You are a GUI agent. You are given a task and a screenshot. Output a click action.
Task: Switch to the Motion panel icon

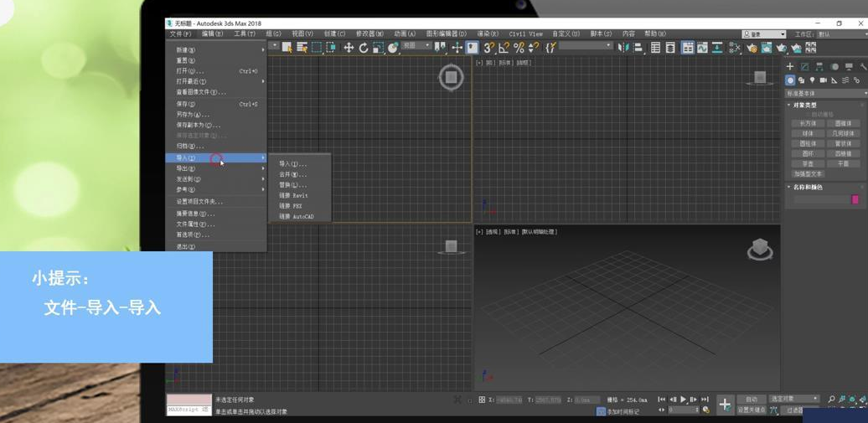click(x=834, y=66)
